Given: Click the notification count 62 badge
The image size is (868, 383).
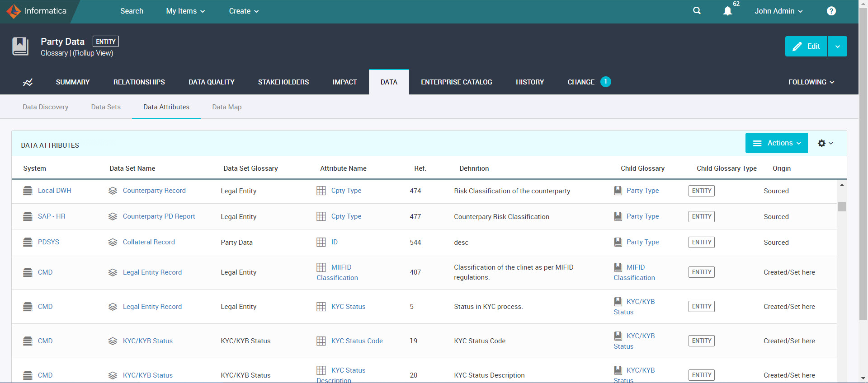Looking at the screenshot, I should coord(736,4).
